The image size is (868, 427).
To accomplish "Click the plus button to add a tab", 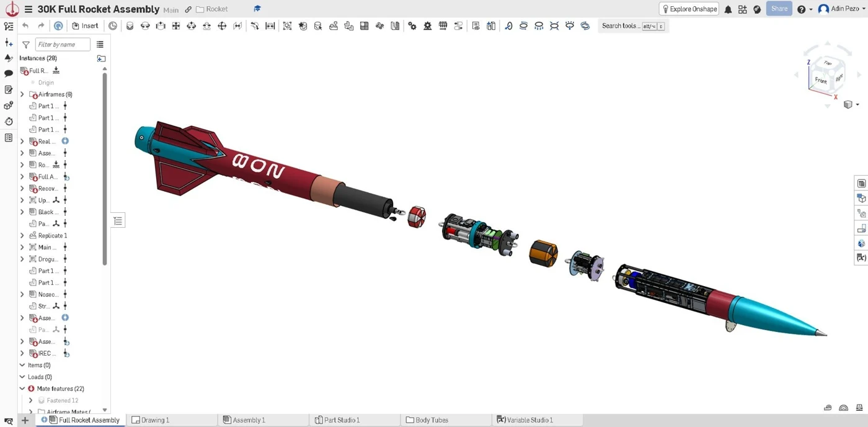I will click(x=25, y=420).
